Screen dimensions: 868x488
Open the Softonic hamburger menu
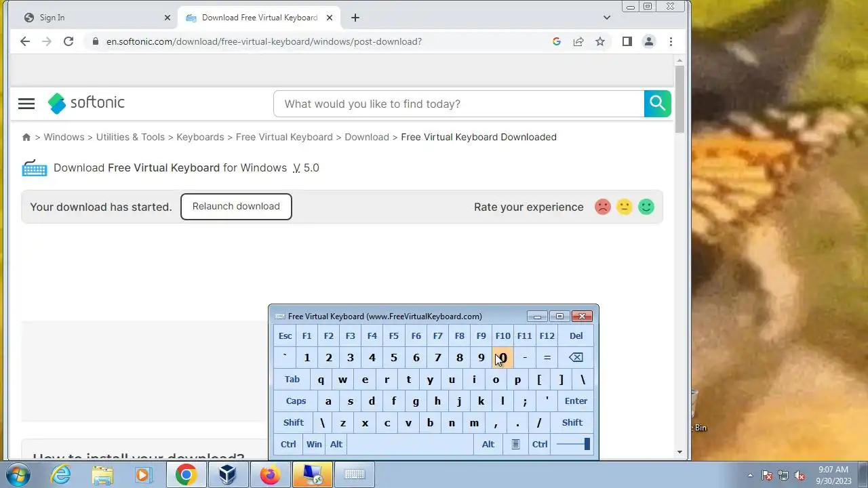click(26, 104)
